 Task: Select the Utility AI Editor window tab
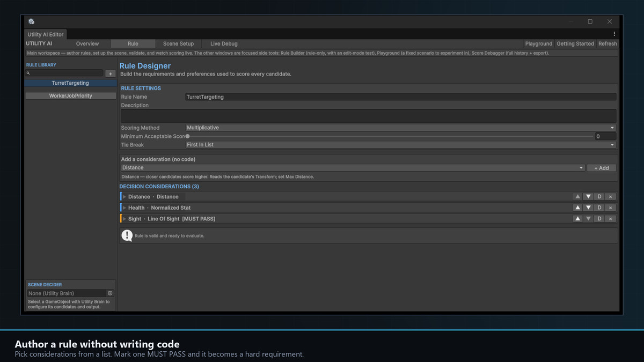[x=46, y=34]
